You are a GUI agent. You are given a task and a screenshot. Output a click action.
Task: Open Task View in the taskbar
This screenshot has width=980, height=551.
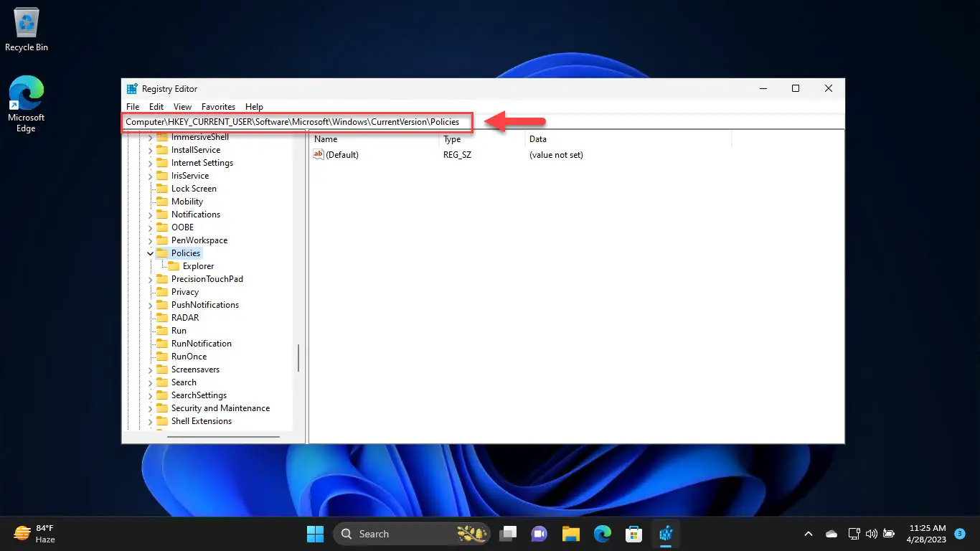coord(509,534)
